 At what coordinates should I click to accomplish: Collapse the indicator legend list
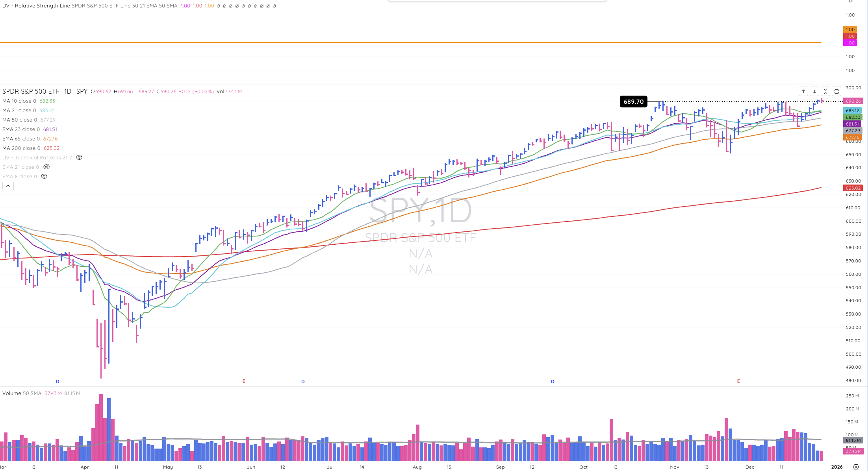[8, 186]
